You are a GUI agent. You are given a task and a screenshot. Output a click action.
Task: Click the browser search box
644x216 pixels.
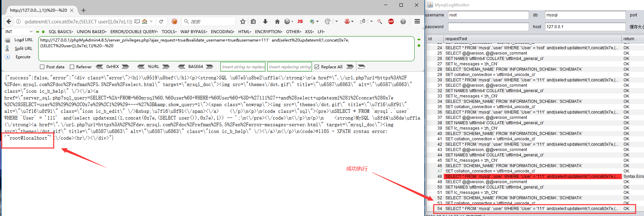point(209,21)
